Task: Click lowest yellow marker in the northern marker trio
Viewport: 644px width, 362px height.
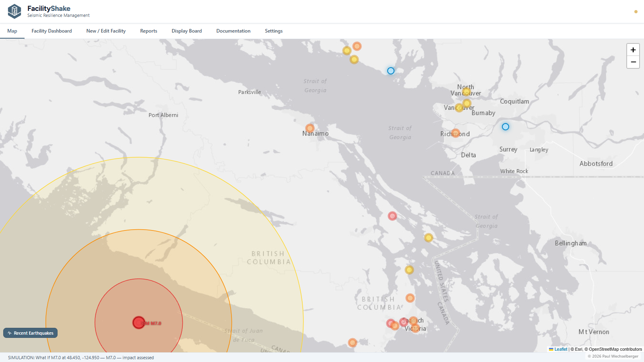Action: (x=354, y=60)
